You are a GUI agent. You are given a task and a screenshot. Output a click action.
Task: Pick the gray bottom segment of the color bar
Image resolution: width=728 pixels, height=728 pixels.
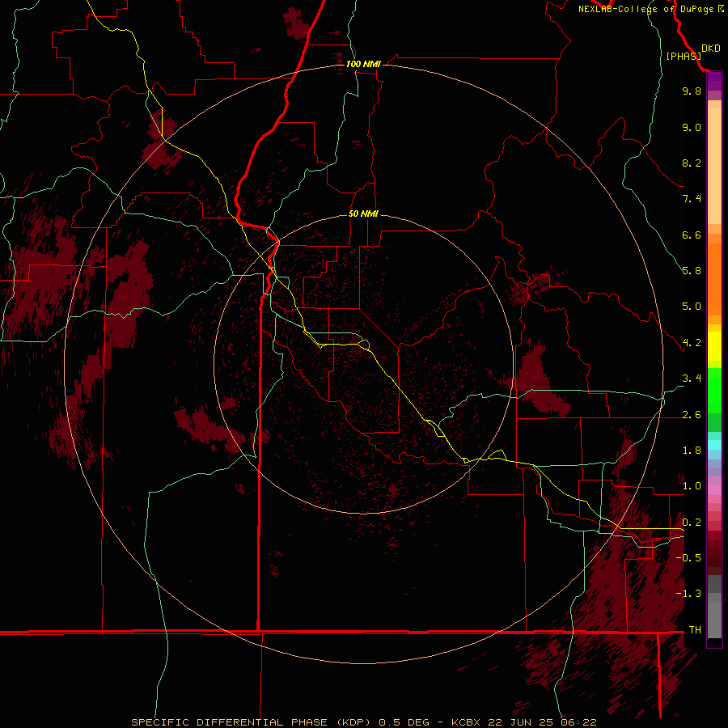tap(714, 620)
